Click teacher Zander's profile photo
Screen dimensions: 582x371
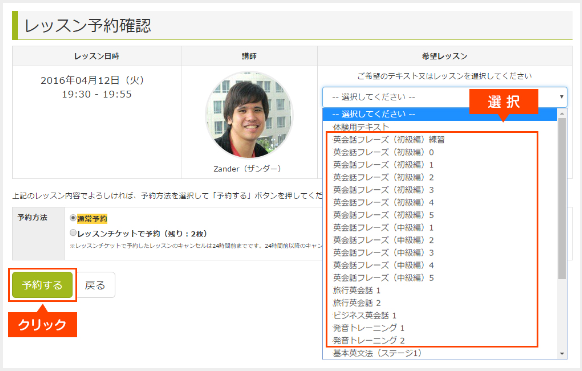point(249,115)
